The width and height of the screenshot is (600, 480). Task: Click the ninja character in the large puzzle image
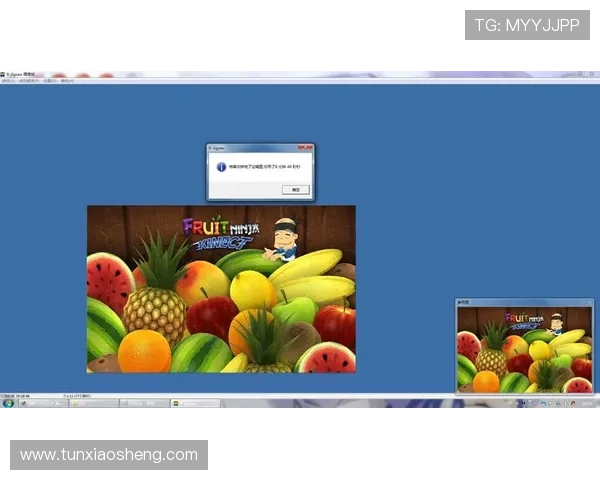(287, 235)
